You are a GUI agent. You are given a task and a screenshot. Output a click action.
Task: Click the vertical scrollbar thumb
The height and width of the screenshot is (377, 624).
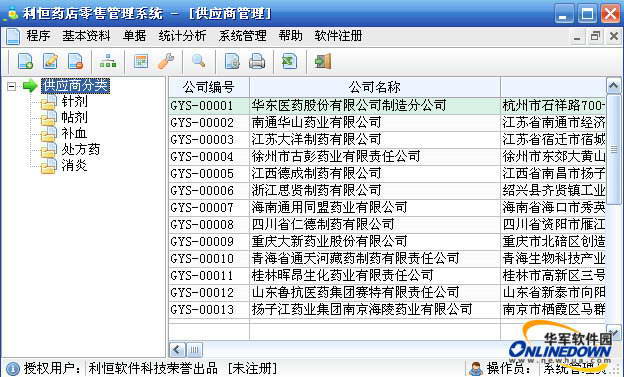[x=614, y=149]
